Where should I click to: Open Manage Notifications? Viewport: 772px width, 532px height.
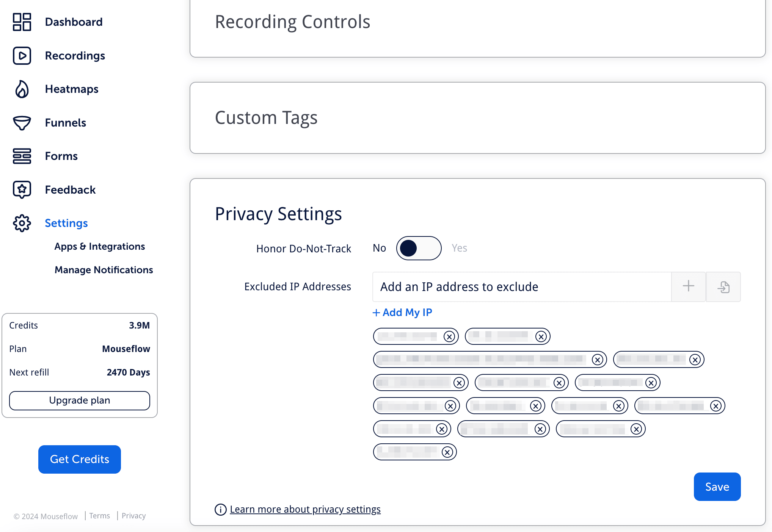[104, 270]
